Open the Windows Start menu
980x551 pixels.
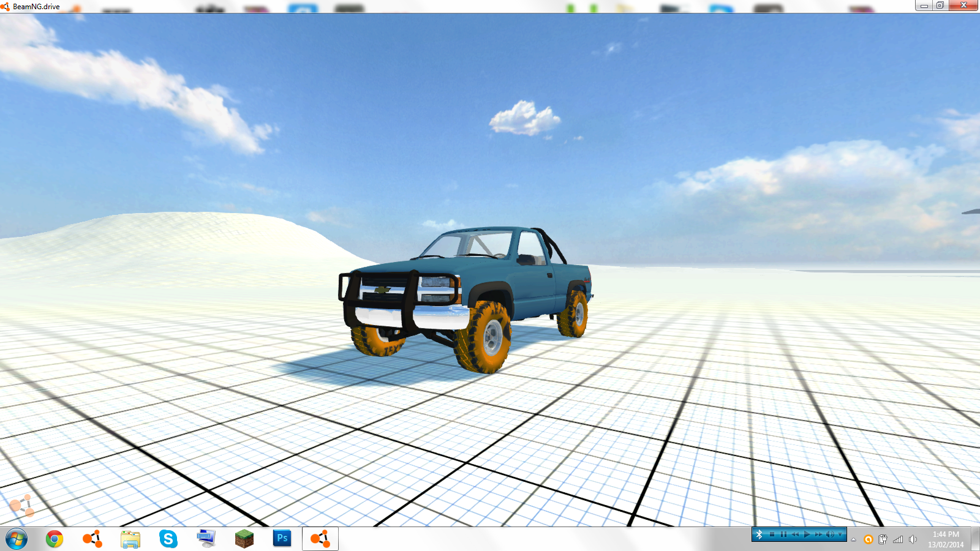click(x=17, y=539)
